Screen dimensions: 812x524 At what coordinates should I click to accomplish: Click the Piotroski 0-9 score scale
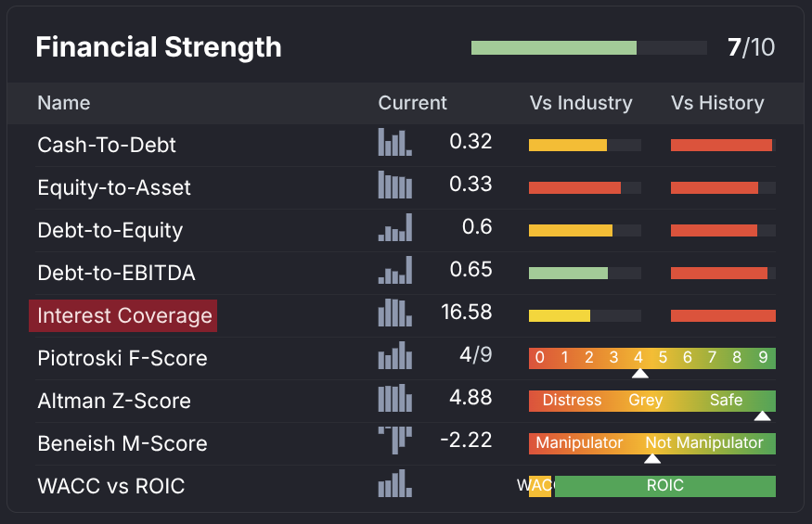651,358
